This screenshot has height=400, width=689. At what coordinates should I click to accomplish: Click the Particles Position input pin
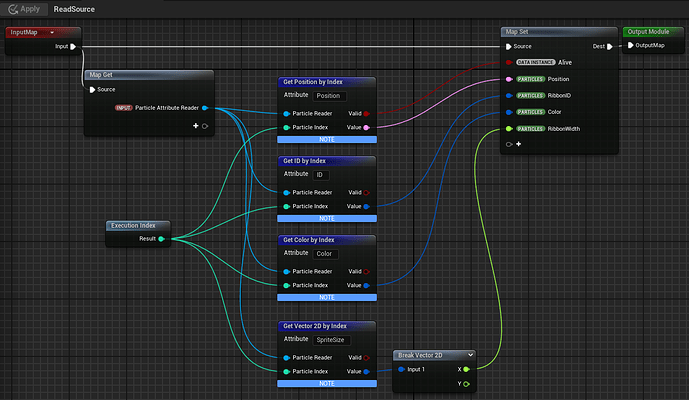509,79
